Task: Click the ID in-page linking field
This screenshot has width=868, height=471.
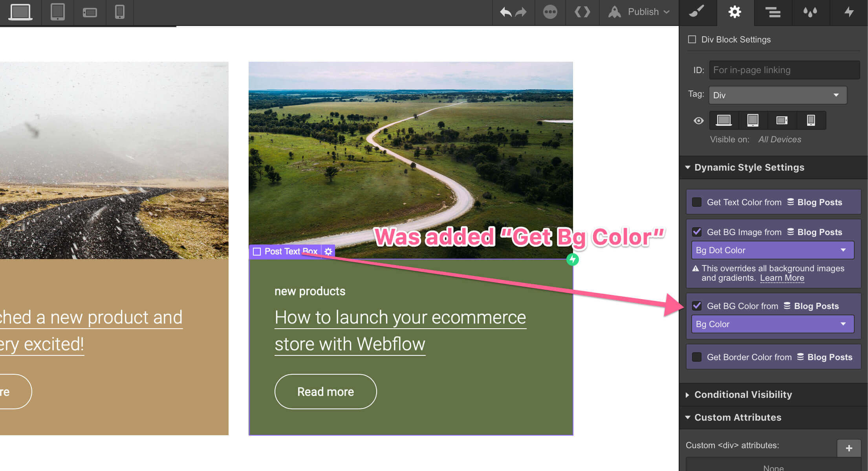Action: click(x=784, y=70)
